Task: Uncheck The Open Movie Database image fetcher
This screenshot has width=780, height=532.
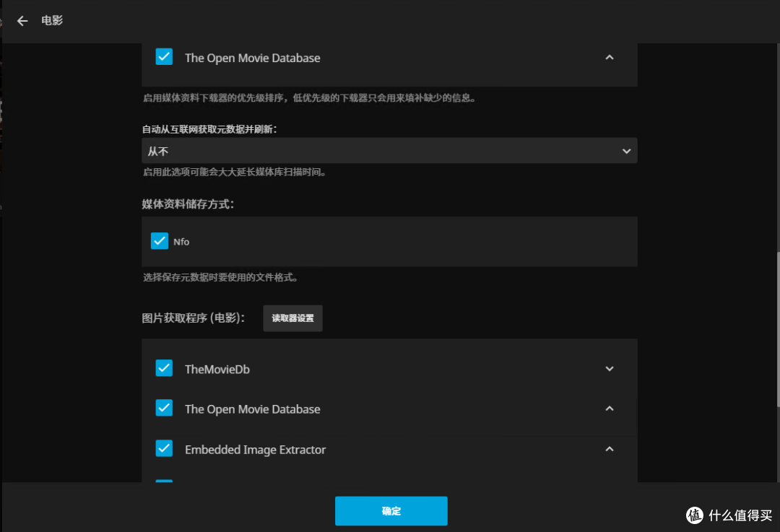Action: (164, 408)
